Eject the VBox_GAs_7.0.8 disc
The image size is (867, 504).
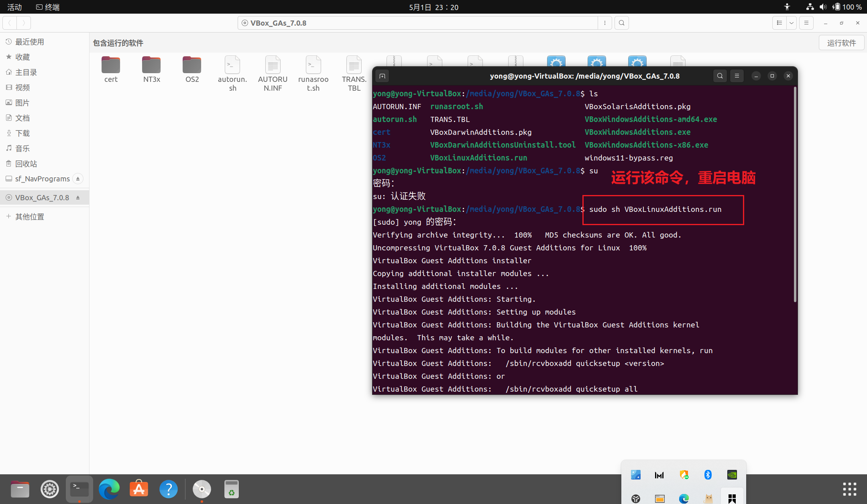tap(78, 198)
